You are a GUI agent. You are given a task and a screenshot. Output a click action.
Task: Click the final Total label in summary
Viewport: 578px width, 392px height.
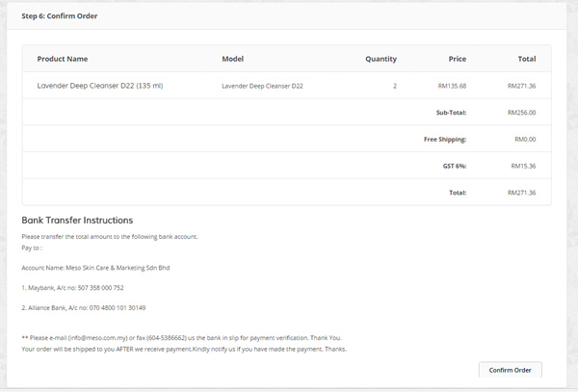tap(458, 193)
